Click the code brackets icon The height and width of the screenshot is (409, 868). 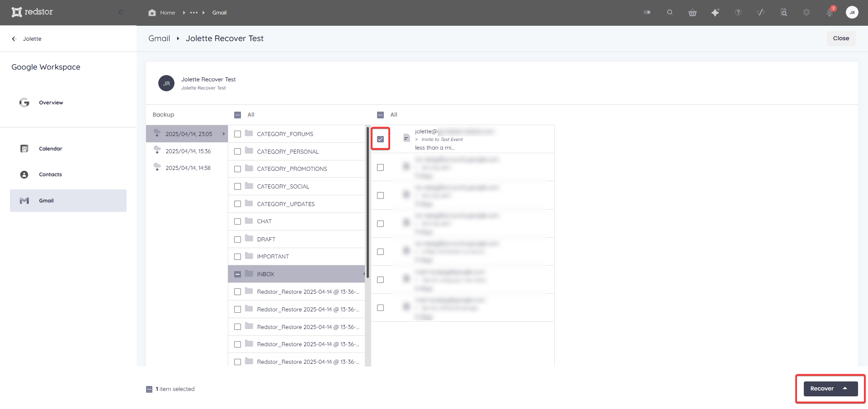761,13
